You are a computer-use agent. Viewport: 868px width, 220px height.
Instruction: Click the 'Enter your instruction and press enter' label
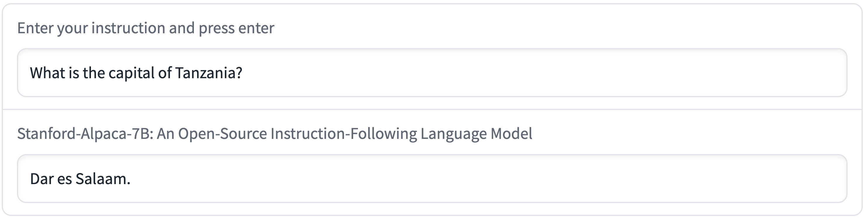tap(146, 28)
